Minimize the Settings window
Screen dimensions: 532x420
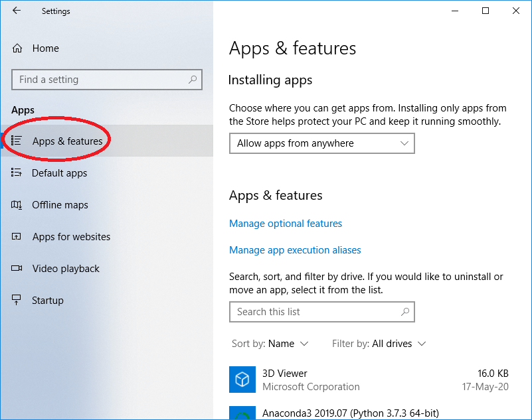click(x=455, y=11)
